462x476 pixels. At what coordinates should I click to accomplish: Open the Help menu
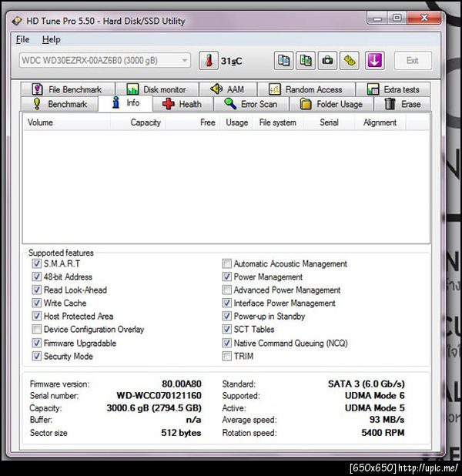point(51,39)
